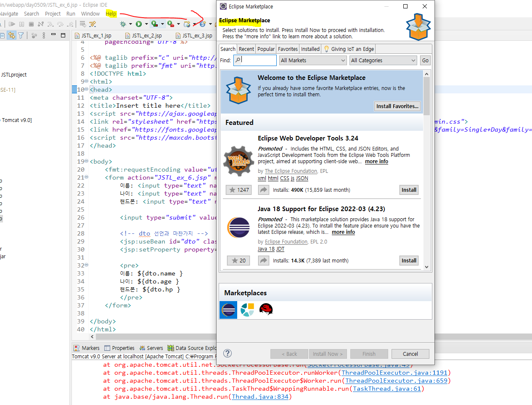Collapse the form fold on line 21
Image resolution: width=532 pixels, height=405 pixels.
point(87,177)
